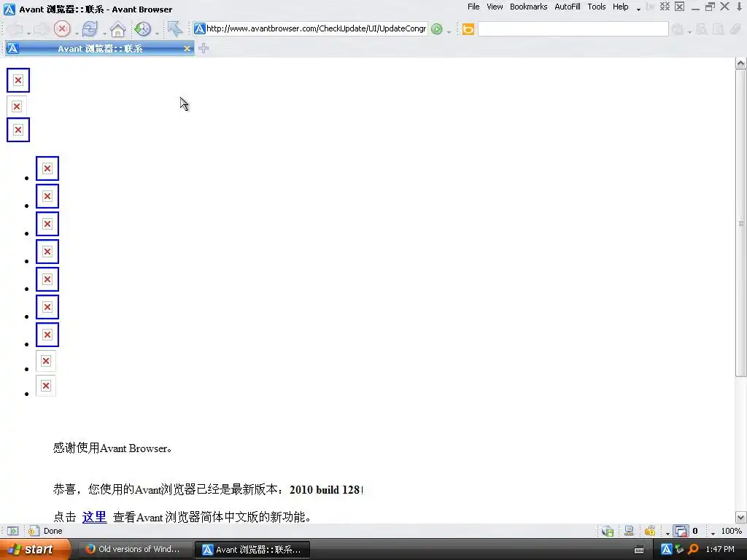Screen dimensions: 747x560
Task: Open the zoom level dropdown arrow
Action: tap(713, 533)
